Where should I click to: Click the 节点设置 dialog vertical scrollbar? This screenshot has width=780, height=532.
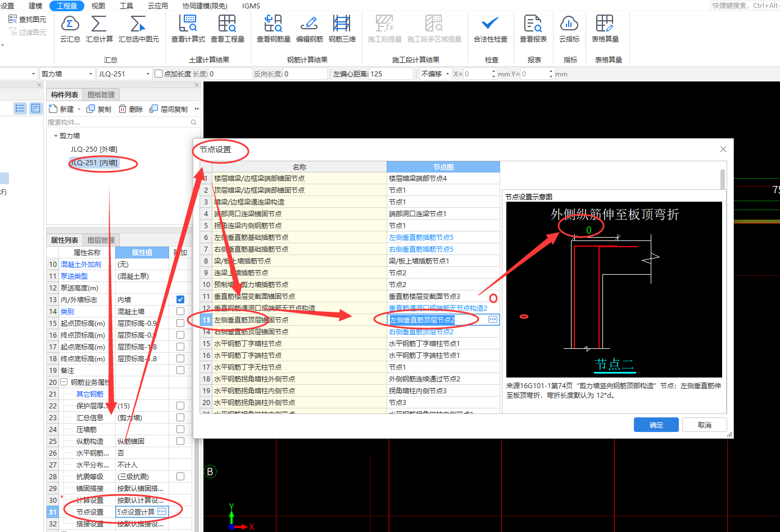pos(723,180)
